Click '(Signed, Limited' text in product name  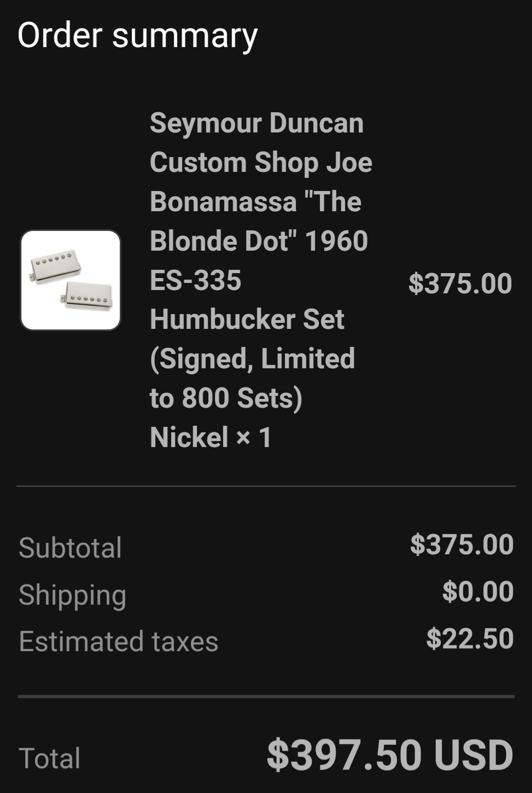tap(253, 359)
